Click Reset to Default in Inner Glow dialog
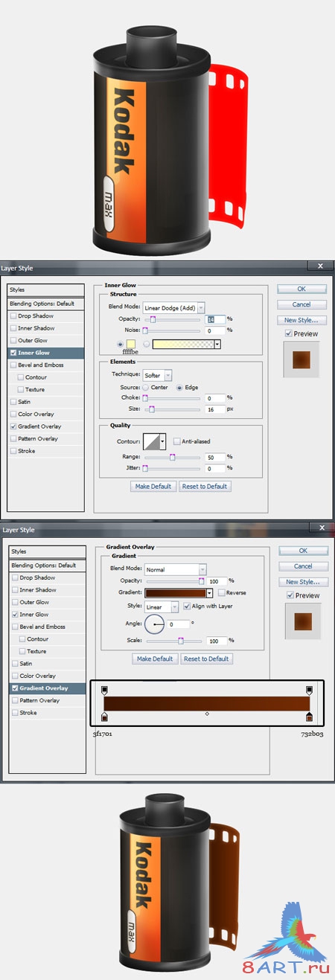Screen dimensions: 335x980 [205, 486]
